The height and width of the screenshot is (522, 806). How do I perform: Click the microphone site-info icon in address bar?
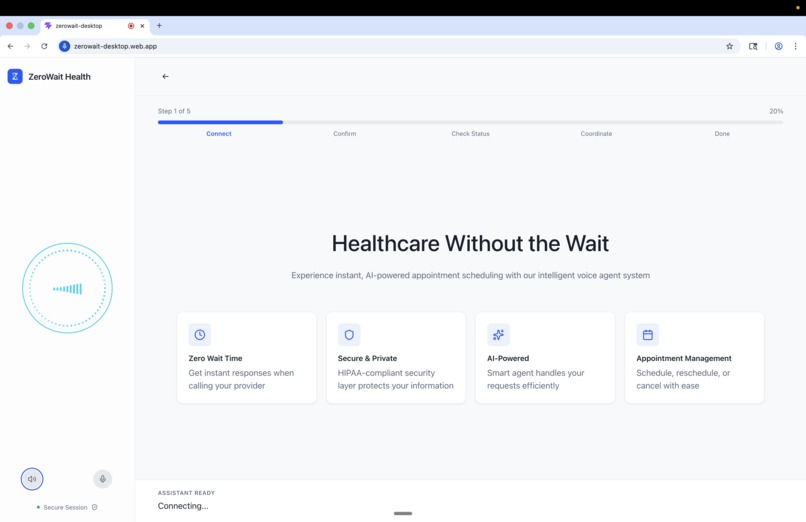(x=64, y=46)
